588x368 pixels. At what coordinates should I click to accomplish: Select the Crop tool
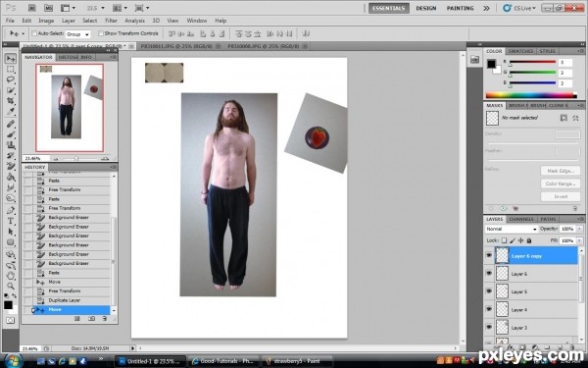click(x=11, y=101)
